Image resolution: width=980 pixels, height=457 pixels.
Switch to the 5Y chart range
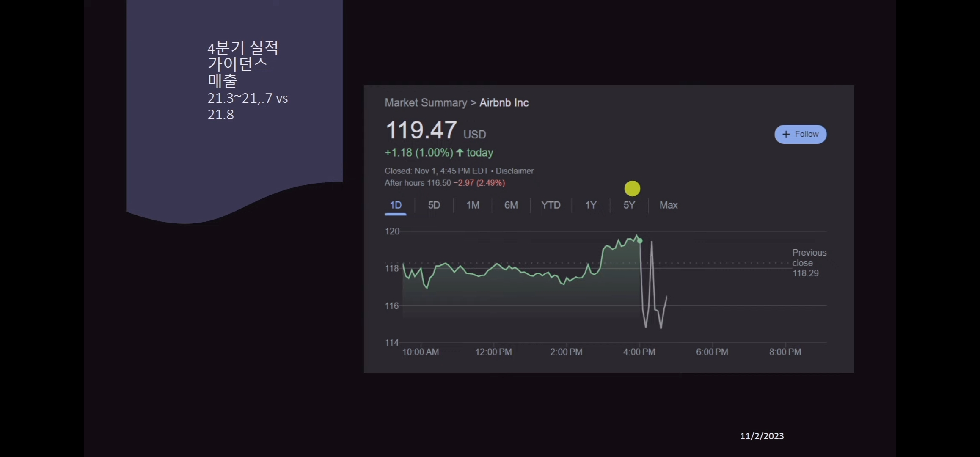pos(629,205)
